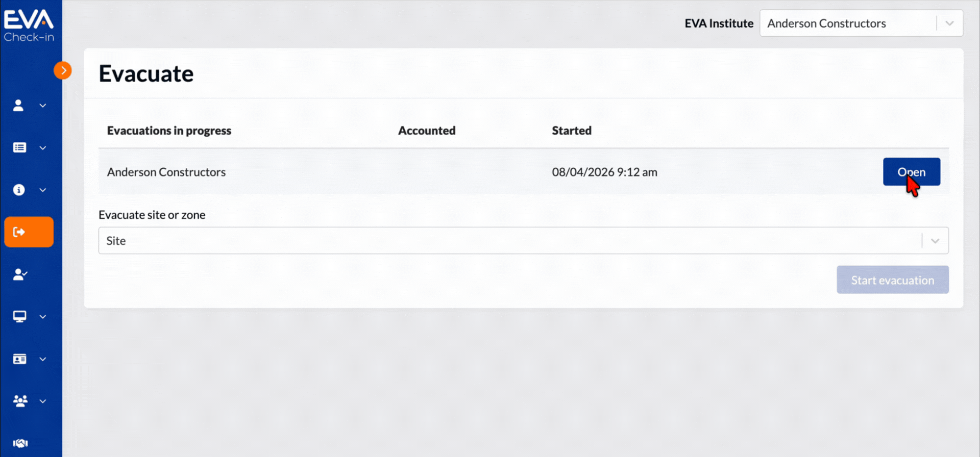
Task: Select the orange Evacuate sidebar icon
Action: (29, 232)
